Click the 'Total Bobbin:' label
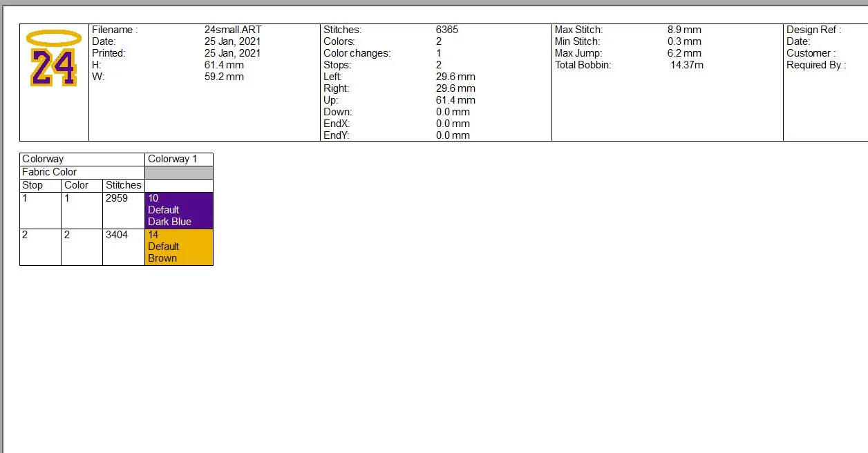The width and height of the screenshot is (868, 453). click(x=583, y=65)
